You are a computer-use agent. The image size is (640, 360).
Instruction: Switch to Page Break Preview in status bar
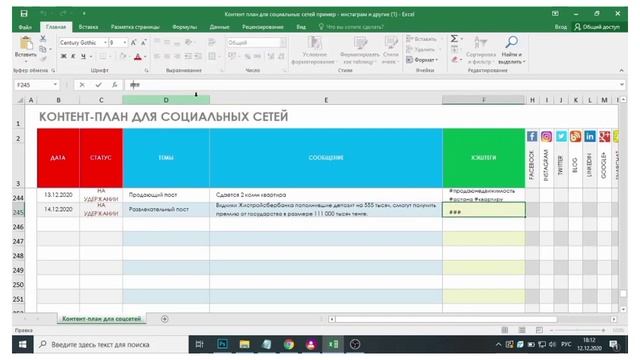[x=539, y=330]
